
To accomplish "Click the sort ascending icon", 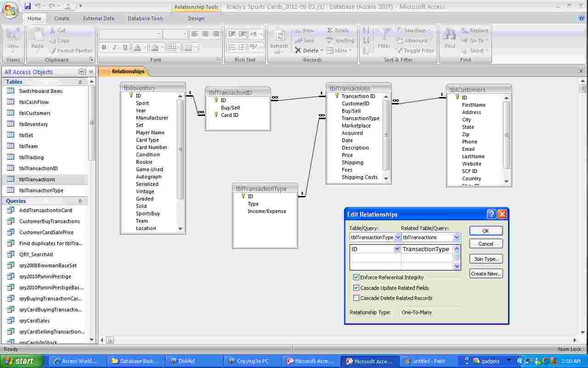I will (x=366, y=30).
